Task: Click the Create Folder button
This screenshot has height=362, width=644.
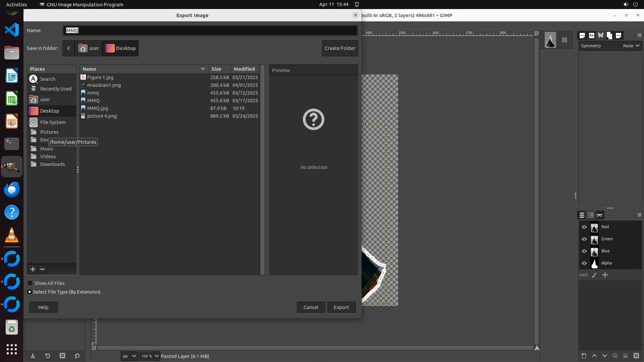Action: pyautogui.click(x=340, y=48)
